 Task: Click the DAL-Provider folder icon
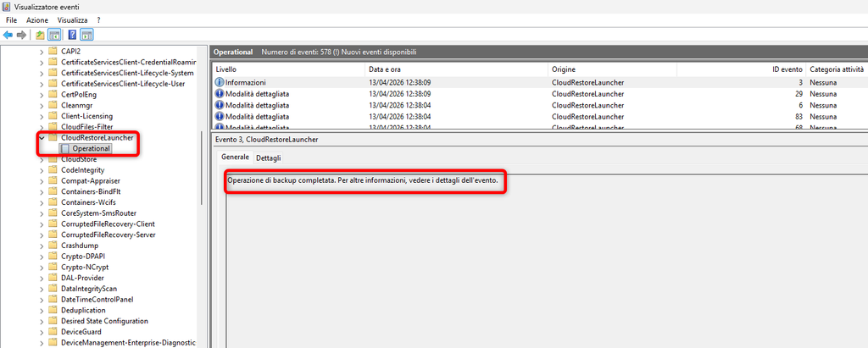(53, 278)
